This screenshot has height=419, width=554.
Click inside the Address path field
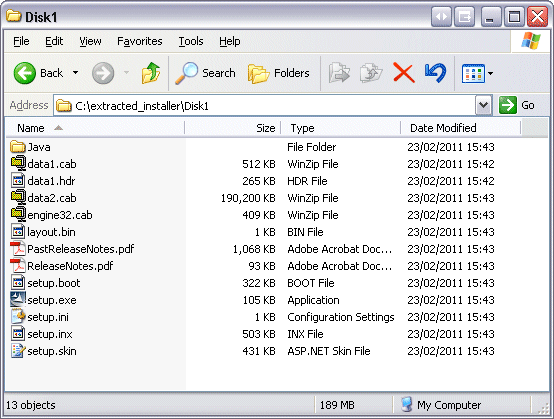coord(265,106)
